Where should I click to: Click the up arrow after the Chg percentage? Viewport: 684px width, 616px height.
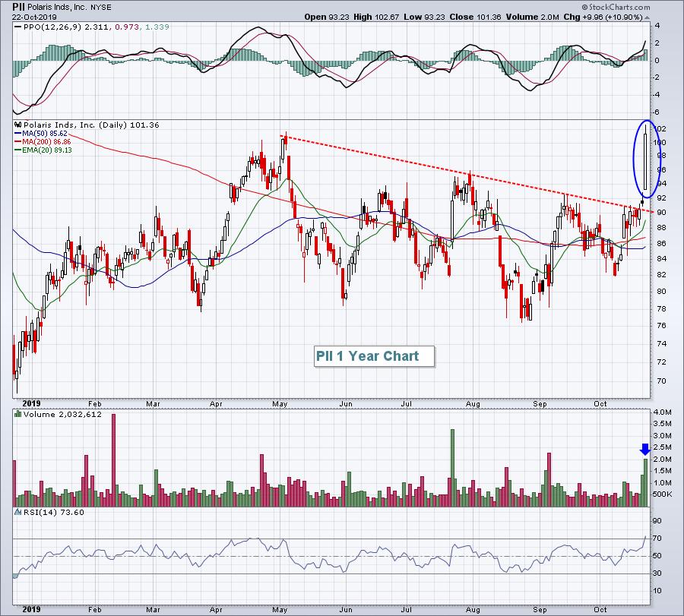pyautogui.click(x=648, y=17)
